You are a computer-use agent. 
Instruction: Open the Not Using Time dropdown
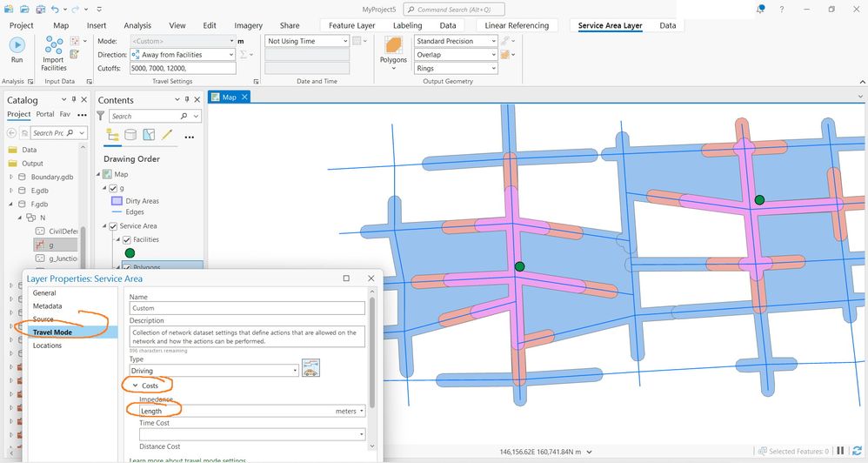point(307,41)
